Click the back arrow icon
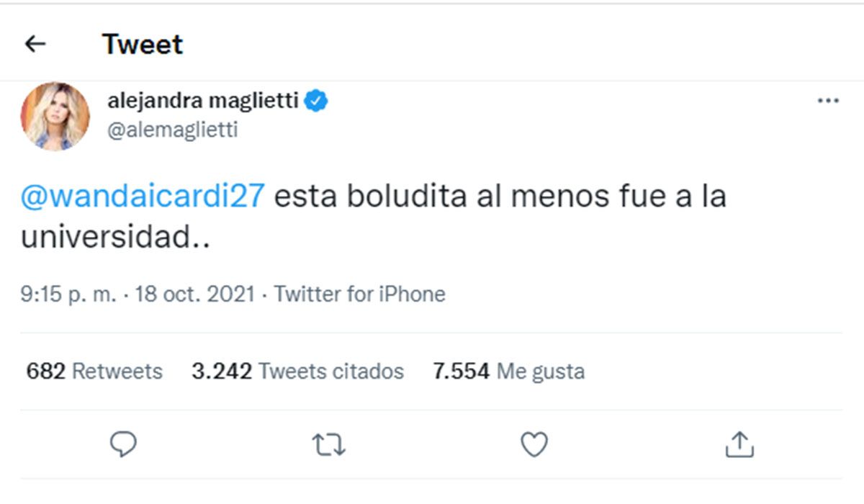Viewport: 864px width, 504px height. [x=35, y=45]
